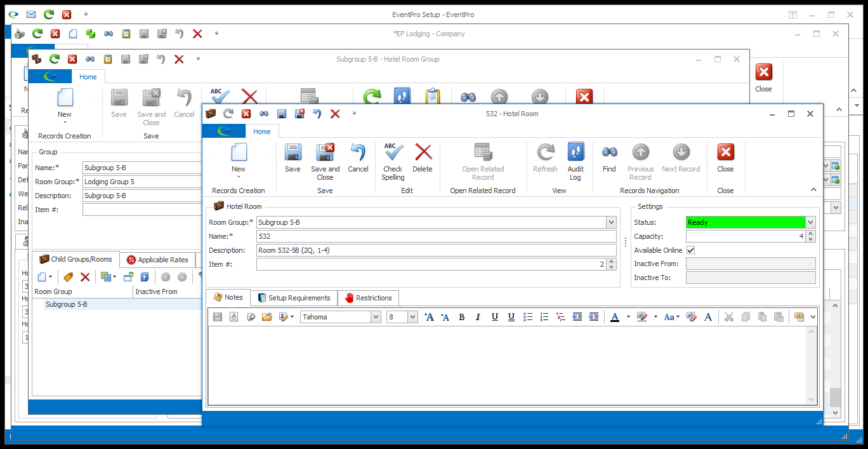Click the quick-access binoculars icon in Hotel Room title bar
The image size is (868, 449).
point(264,114)
